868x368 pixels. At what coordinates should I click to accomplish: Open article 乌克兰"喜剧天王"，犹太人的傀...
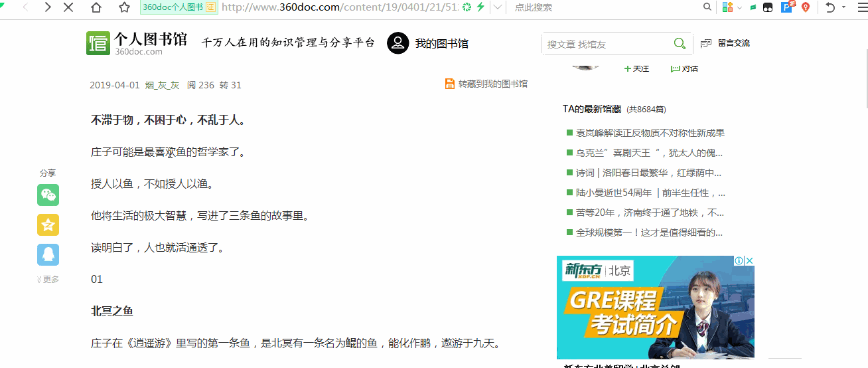tap(649, 153)
